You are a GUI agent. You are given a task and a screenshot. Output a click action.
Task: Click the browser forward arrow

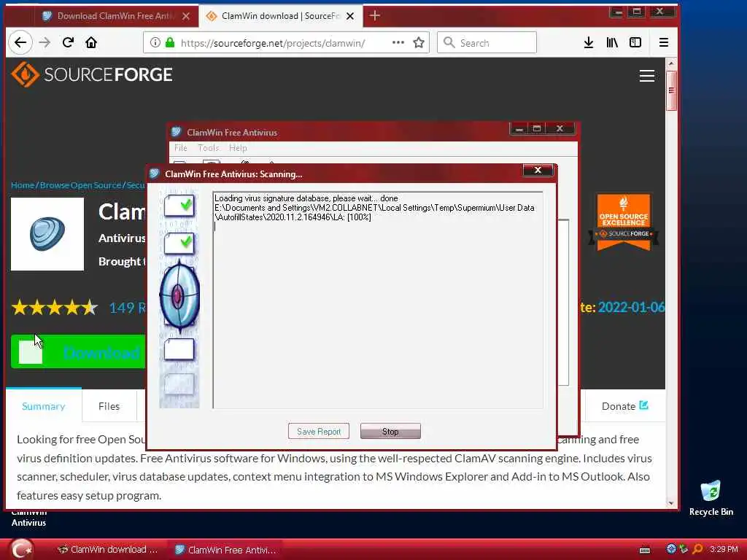tap(44, 43)
